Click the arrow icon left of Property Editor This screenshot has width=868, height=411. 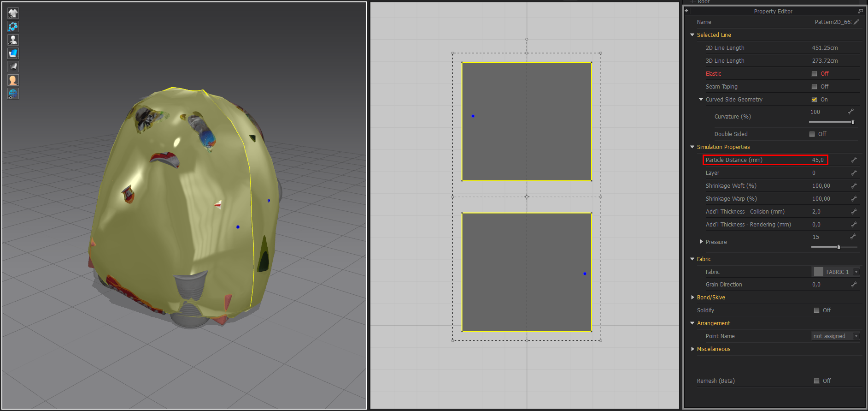tap(686, 11)
